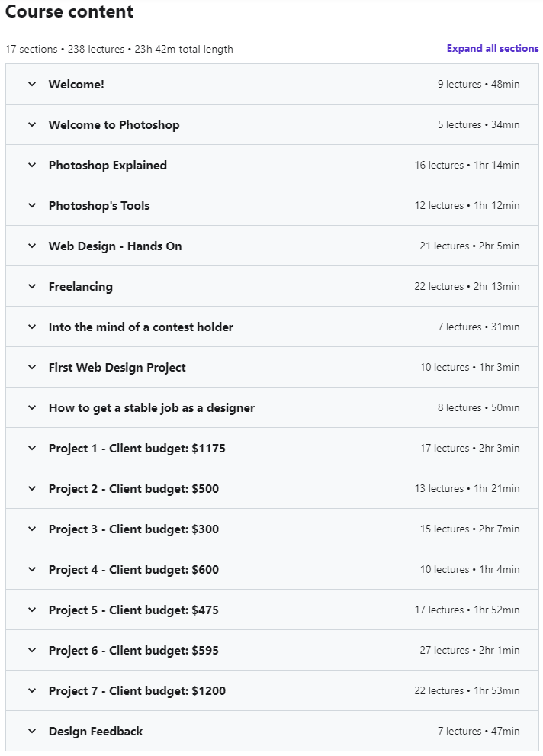
Task: Expand Project 1 - Client budget: $1175 chevron
Action: pos(32,449)
